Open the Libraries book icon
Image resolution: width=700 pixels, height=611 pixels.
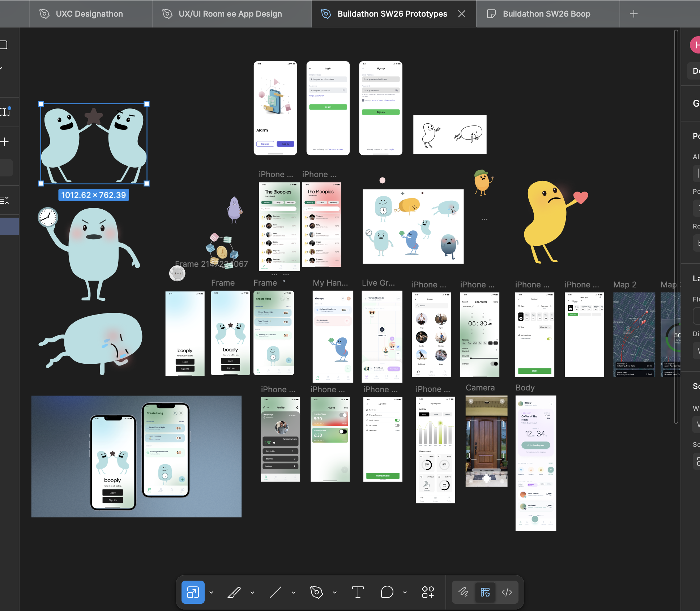[5, 112]
